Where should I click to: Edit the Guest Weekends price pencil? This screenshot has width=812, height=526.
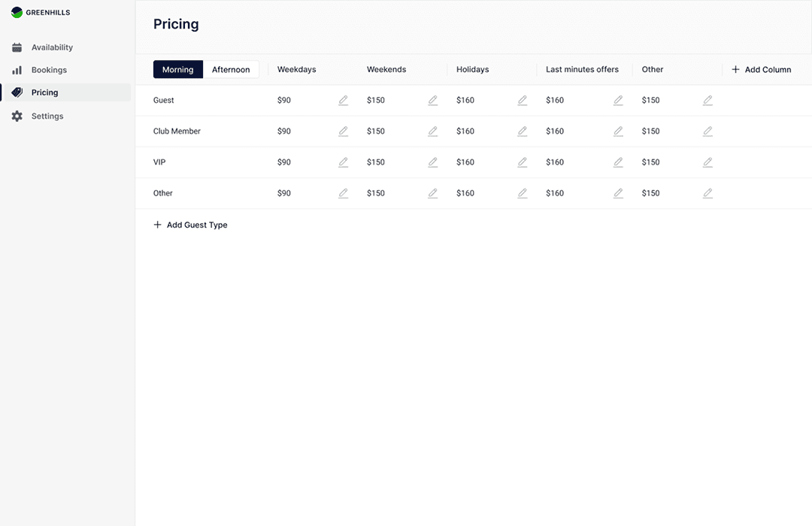[432, 100]
